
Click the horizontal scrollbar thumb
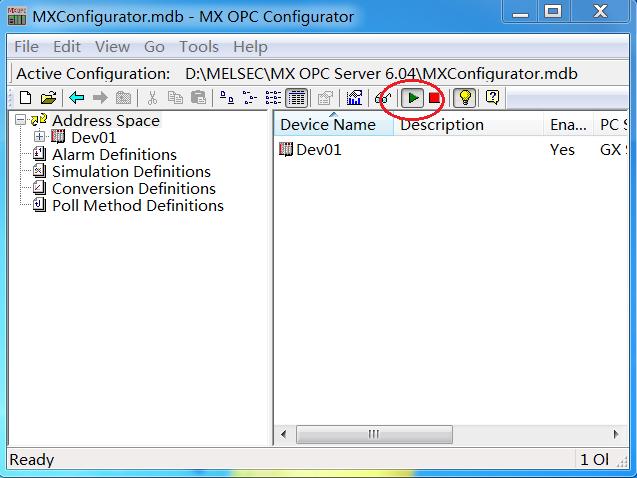coord(374,434)
